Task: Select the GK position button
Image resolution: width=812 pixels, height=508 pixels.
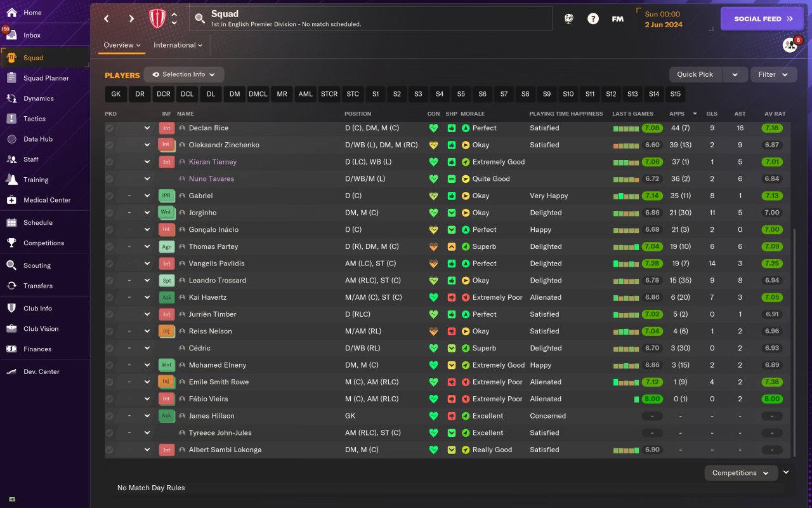Action: click(x=115, y=94)
